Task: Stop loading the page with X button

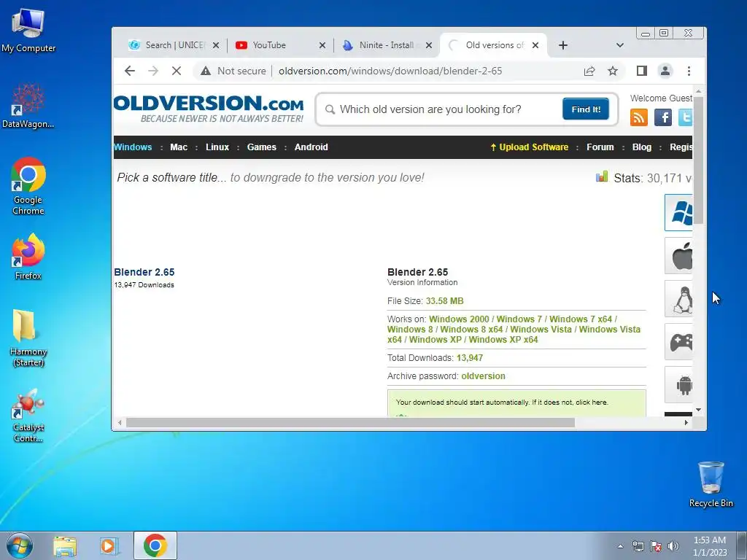Action: pyautogui.click(x=177, y=71)
